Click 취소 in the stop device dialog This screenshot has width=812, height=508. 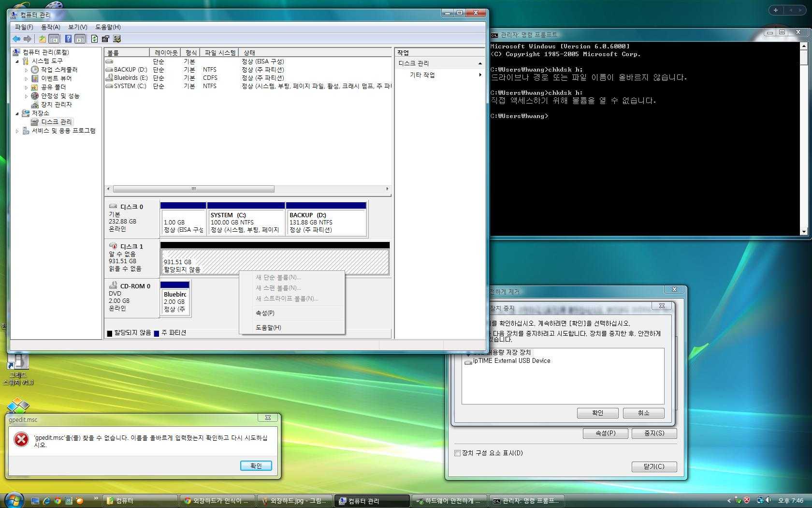(644, 413)
